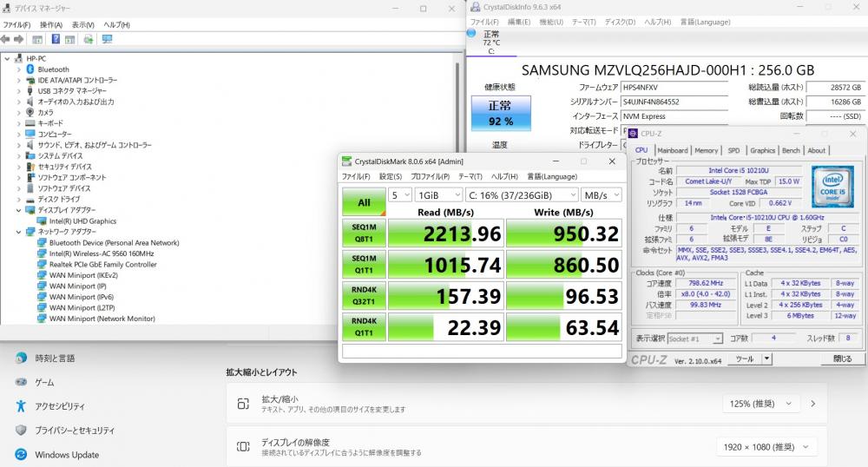Open the Language menu in CrystalDiskMark
868x467 pixels.
click(552, 176)
